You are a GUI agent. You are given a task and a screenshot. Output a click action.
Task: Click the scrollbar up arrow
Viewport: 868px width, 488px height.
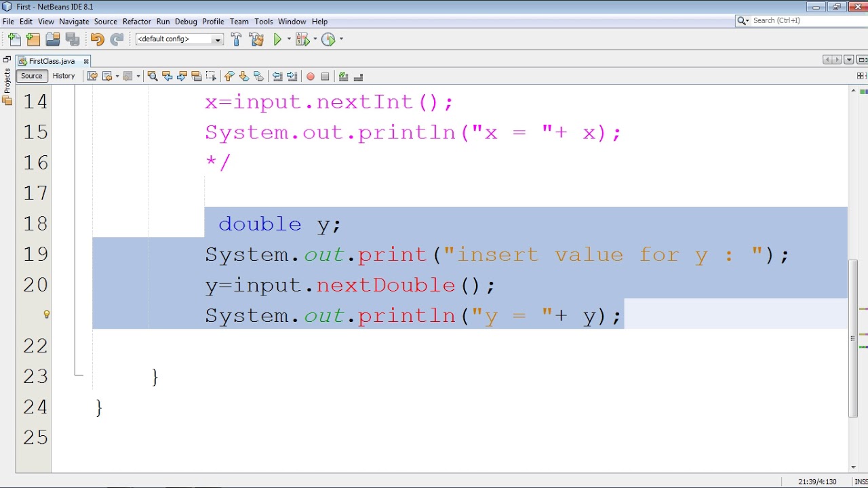[853, 91]
